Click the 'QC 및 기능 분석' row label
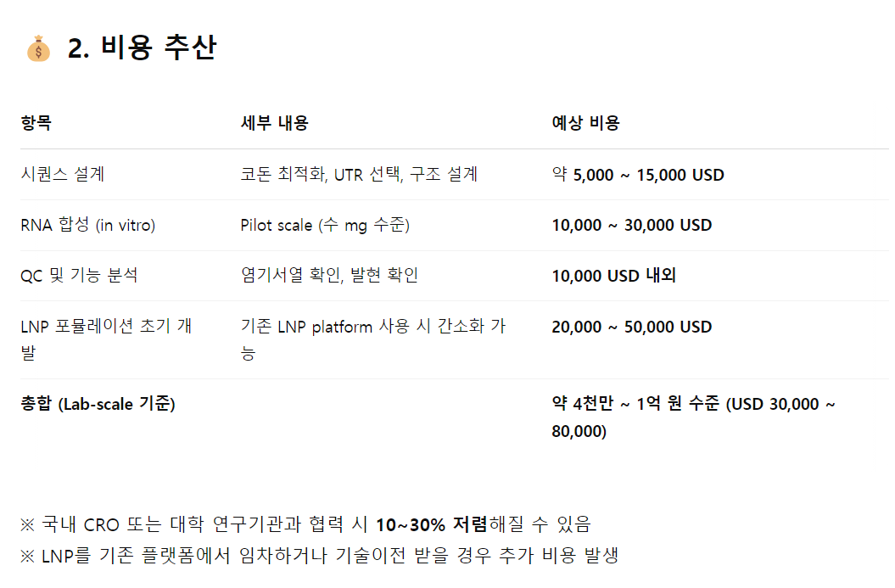This screenshot has width=895, height=588. 80,275
